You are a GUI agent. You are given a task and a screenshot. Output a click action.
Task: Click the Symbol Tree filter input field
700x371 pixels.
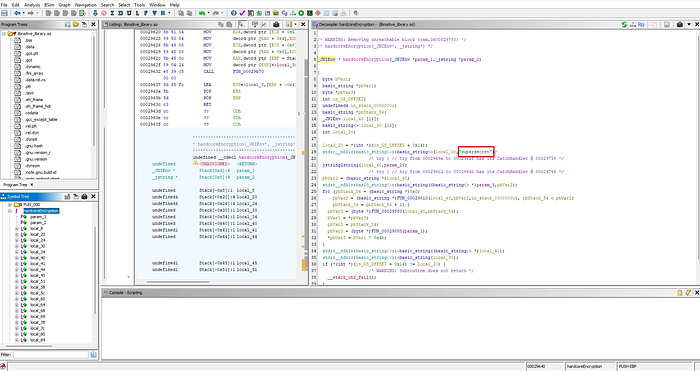[x=50, y=354]
